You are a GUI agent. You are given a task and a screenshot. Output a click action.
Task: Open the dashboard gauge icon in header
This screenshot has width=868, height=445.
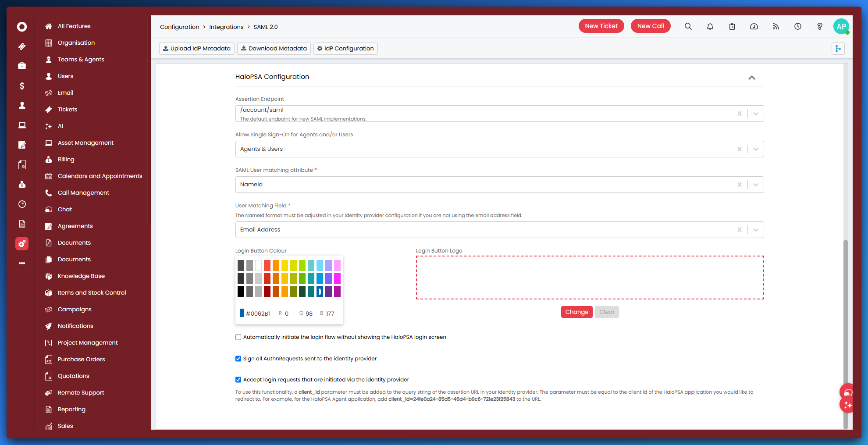pyautogui.click(x=754, y=26)
